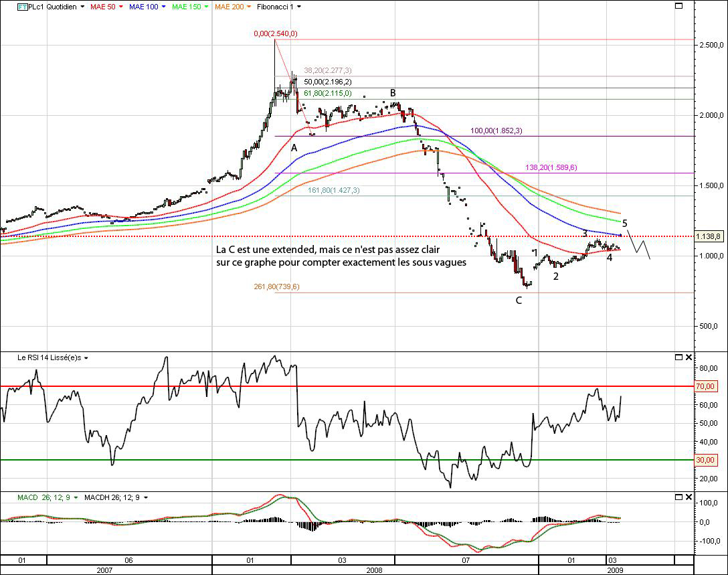
Task: Maximize the MACD indicator panel
Action: click(679, 497)
